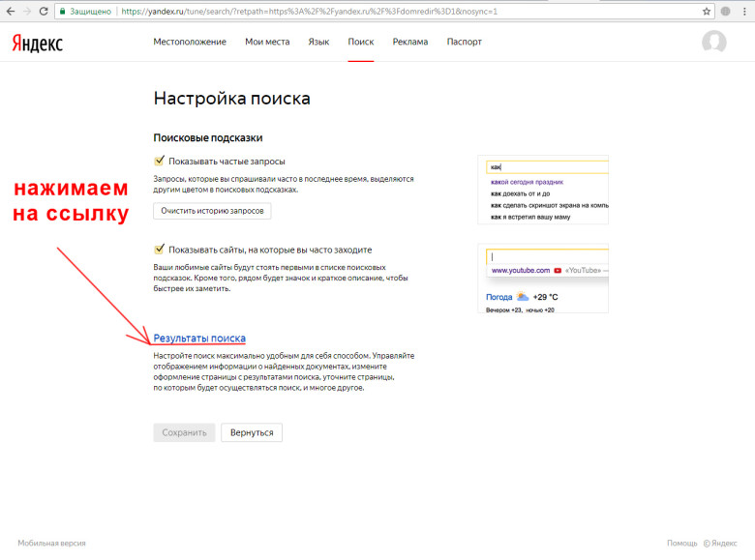
Task: Click the Яндекс logo
Action: click(x=38, y=43)
